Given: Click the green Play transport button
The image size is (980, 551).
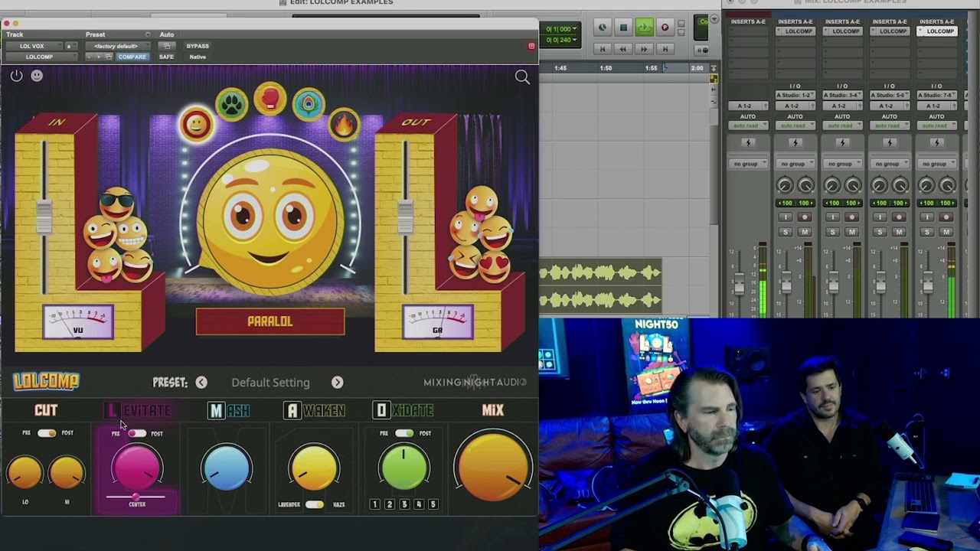Looking at the screenshot, I should coord(645,28).
